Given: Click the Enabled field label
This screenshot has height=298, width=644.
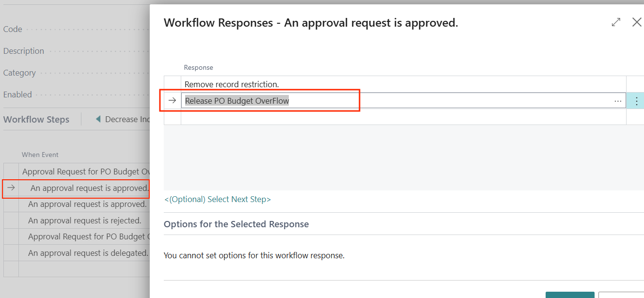Looking at the screenshot, I should pos(17,94).
